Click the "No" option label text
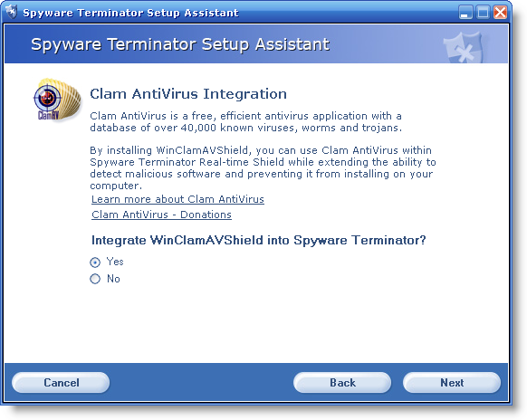 click(x=113, y=279)
